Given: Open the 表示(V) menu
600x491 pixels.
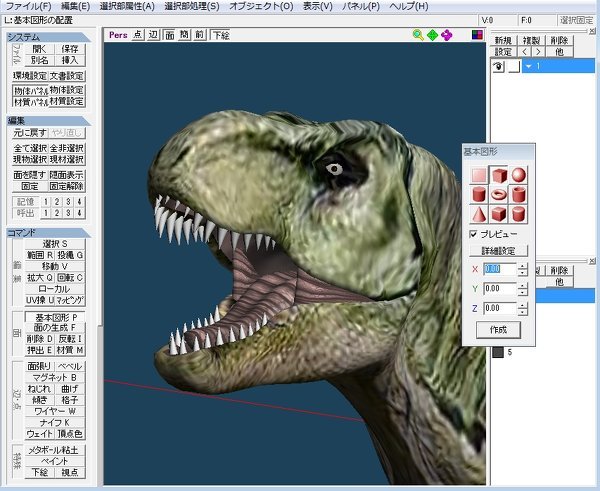Looking at the screenshot, I should [x=318, y=6].
